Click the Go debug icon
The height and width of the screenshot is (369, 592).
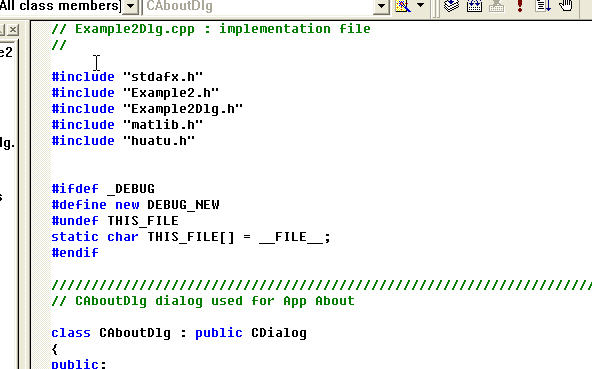543,6
